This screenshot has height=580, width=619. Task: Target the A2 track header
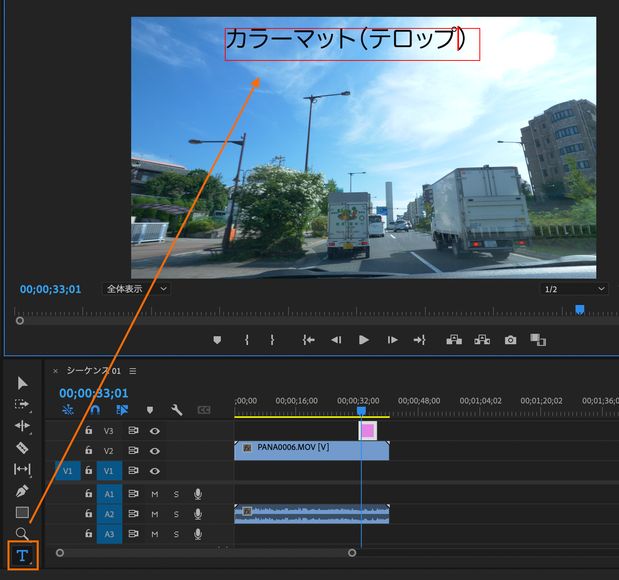tap(109, 514)
